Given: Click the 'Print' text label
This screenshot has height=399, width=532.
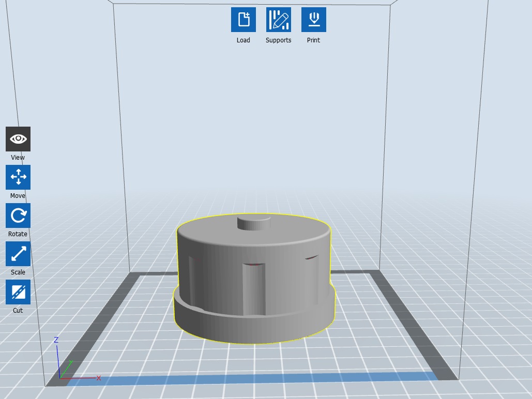Looking at the screenshot, I should 313,40.
